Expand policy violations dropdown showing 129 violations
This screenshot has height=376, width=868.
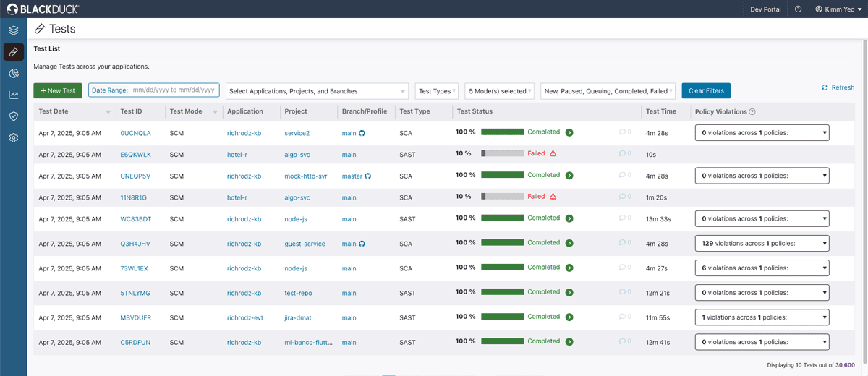point(762,244)
